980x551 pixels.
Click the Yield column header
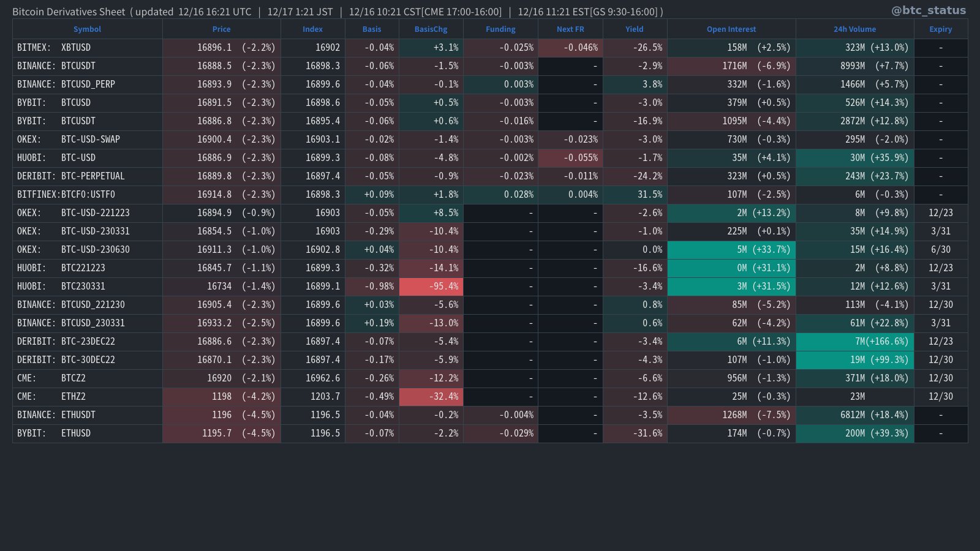pos(634,29)
